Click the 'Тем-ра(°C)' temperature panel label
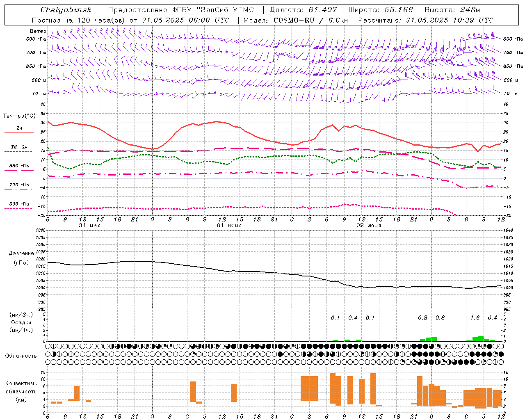 [x=19, y=116]
